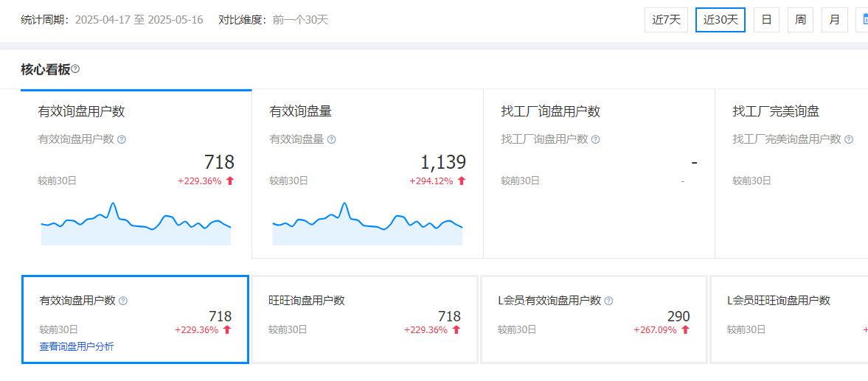Click help icon beside L会员有效询盘用户数
Screen dimensions: 868x381
[609, 301]
